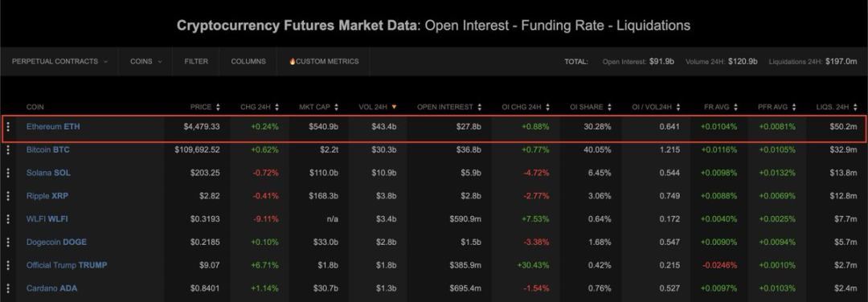
Task: Open the FILTER menu
Action: pos(197,61)
